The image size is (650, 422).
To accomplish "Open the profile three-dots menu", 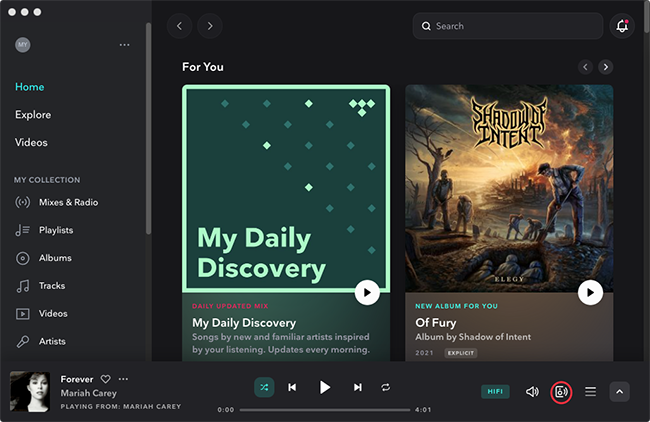I will coord(124,45).
